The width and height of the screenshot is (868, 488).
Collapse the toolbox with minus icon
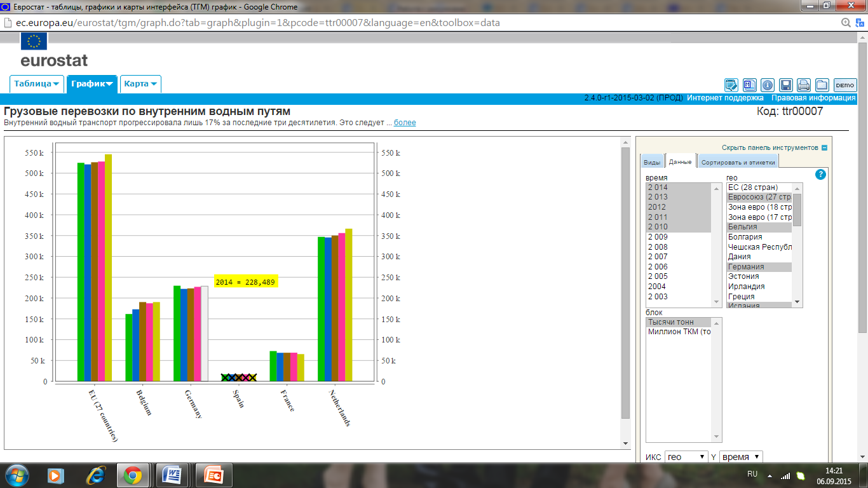coord(824,147)
